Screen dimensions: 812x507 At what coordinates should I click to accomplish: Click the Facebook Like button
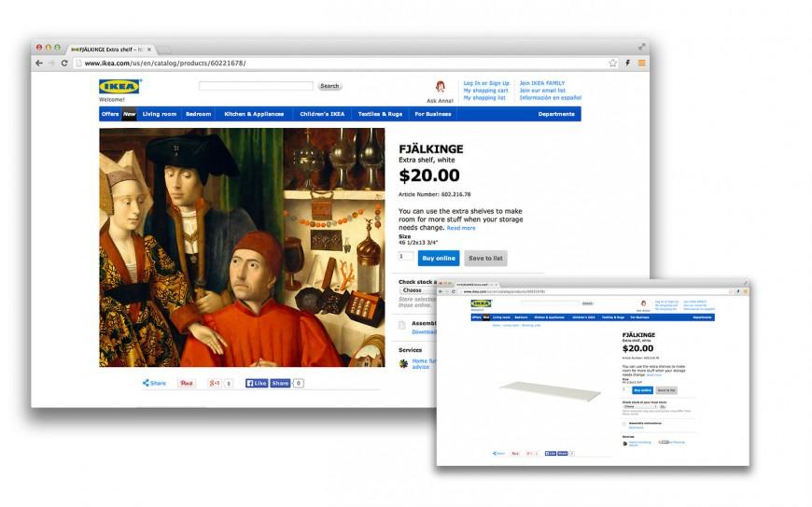click(257, 383)
